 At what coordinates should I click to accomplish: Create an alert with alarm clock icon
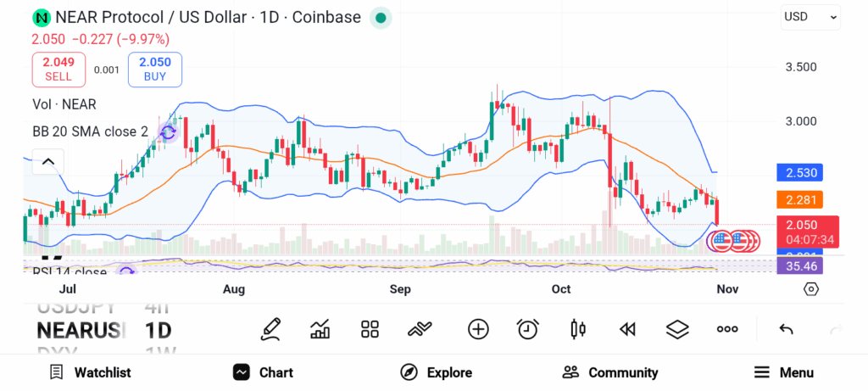click(x=528, y=329)
